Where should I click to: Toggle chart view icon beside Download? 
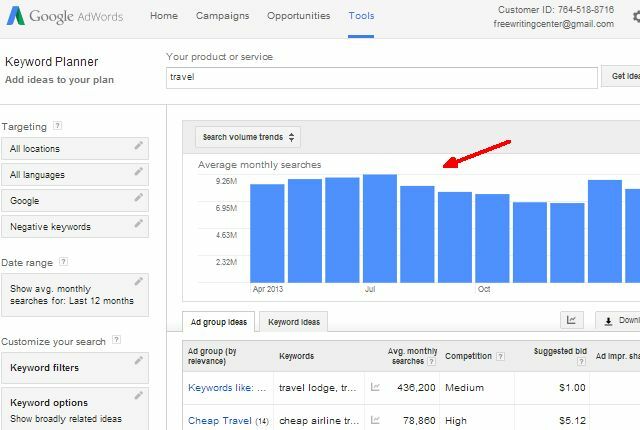coord(571,320)
